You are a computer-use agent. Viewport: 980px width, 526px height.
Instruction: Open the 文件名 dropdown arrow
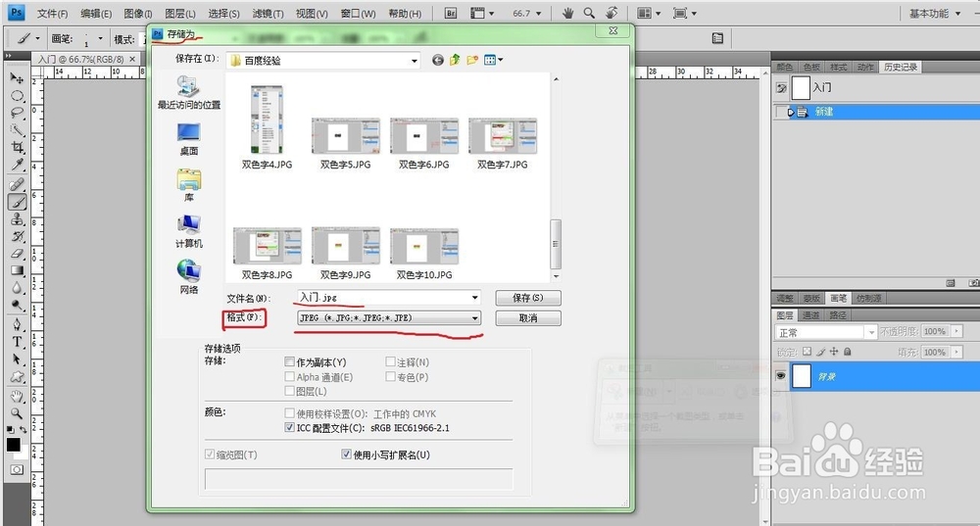coord(475,298)
